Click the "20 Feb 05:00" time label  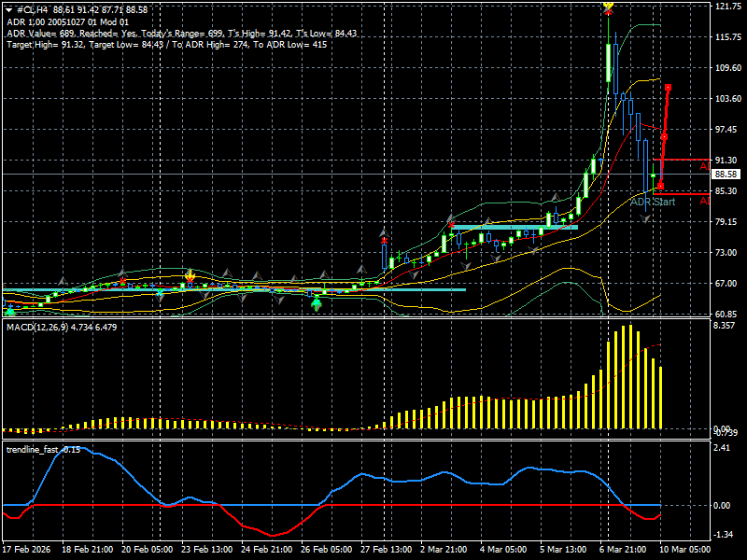(148, 549)
